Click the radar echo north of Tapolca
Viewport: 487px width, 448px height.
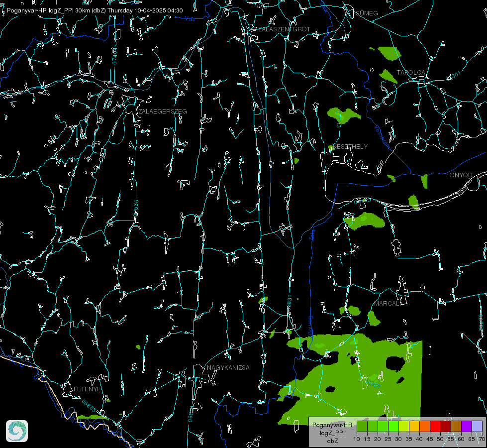[389, 53]
